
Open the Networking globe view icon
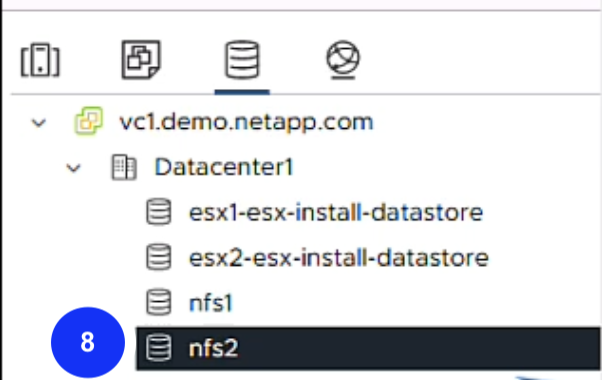coord(343,59)
